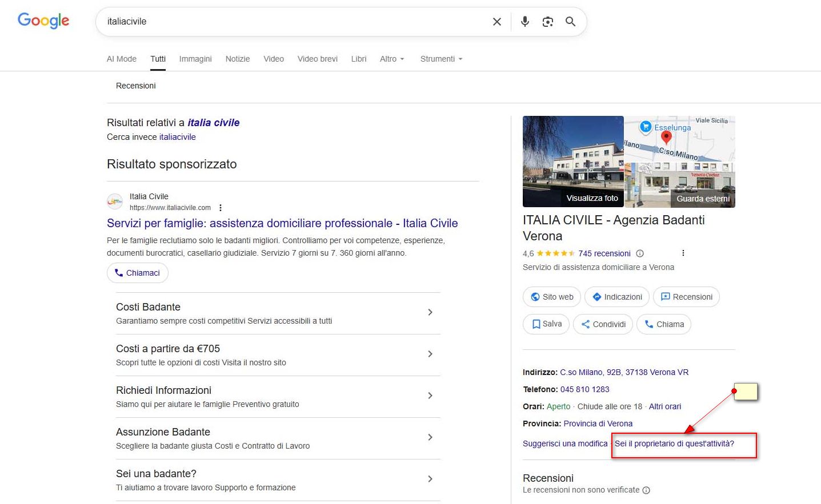This screenshot has width=821, height=504.
Task: Click 'Sei il proprietario di quest'attività?' link
Action: pos(674,443)
